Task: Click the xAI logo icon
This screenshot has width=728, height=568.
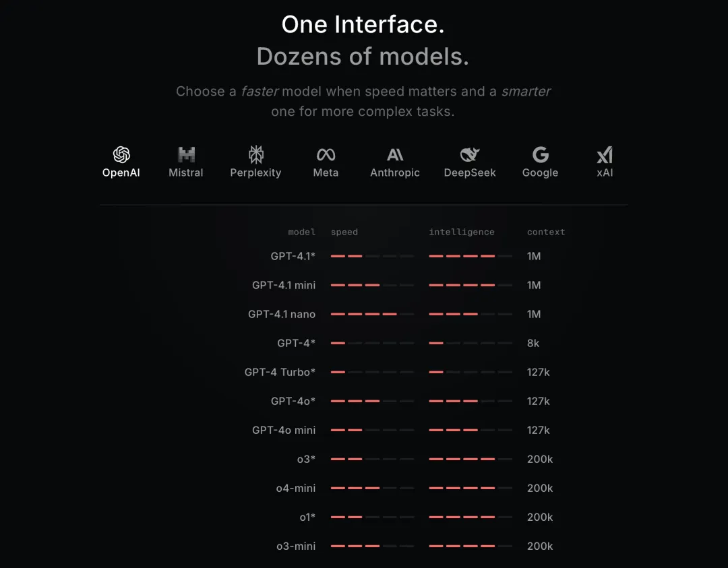Action: (x=605, y=155)
